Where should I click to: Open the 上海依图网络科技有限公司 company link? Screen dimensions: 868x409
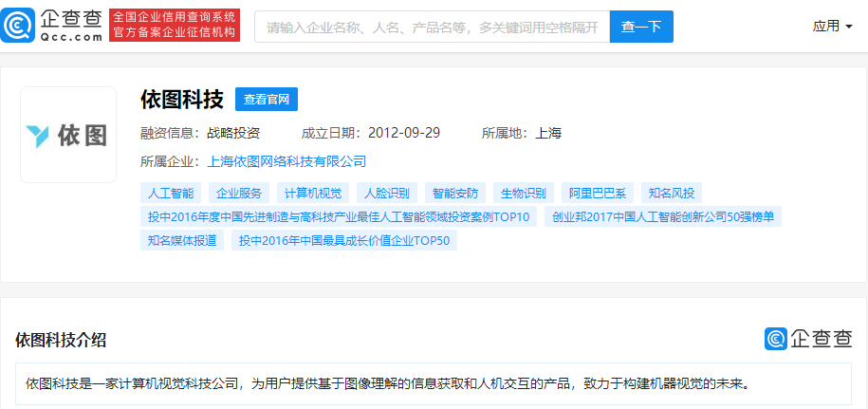pyautogui.click(x=286, y=161)
